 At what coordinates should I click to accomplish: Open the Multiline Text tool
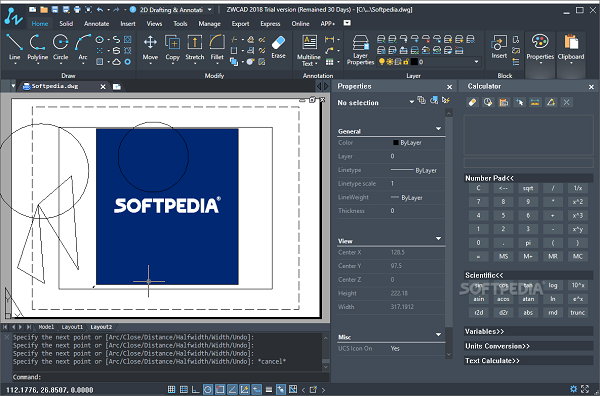click(309, 50)
